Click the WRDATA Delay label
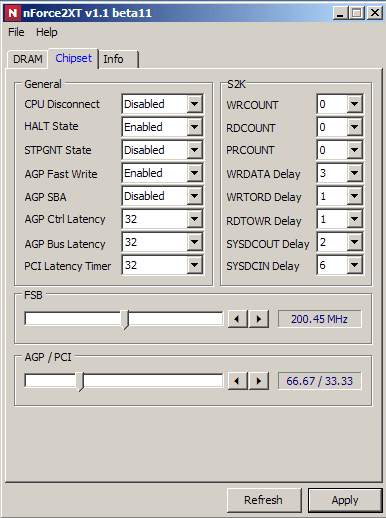Screen dimensions: 386x518 point(263,174)
